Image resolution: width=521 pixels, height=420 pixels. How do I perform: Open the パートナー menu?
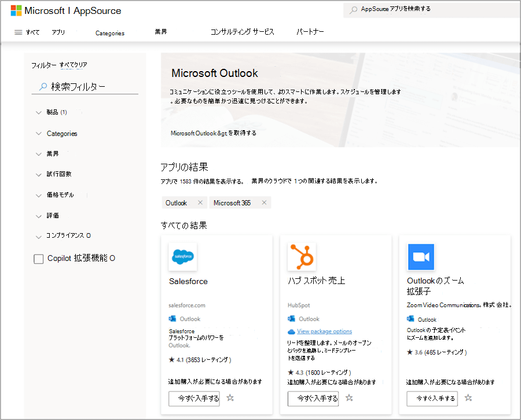[x=310, y=32]
